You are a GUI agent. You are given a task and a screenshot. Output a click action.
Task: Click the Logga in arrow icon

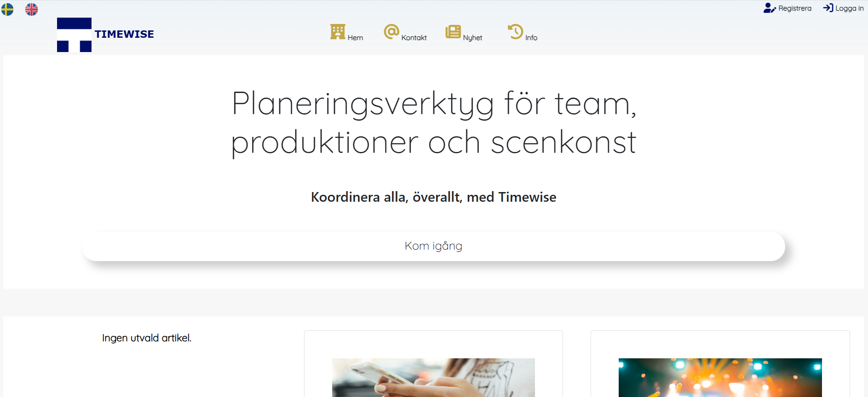pos(828,8)
